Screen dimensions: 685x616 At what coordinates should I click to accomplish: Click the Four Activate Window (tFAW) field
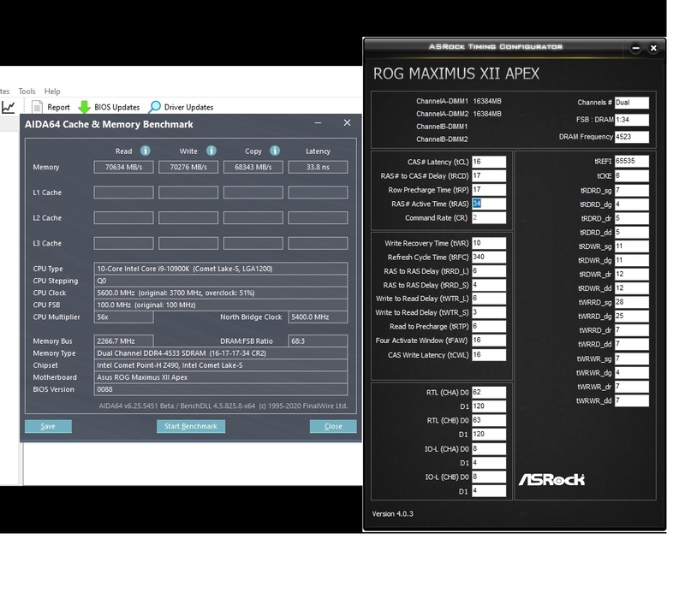pyautogui.click(x=489, y=341)
